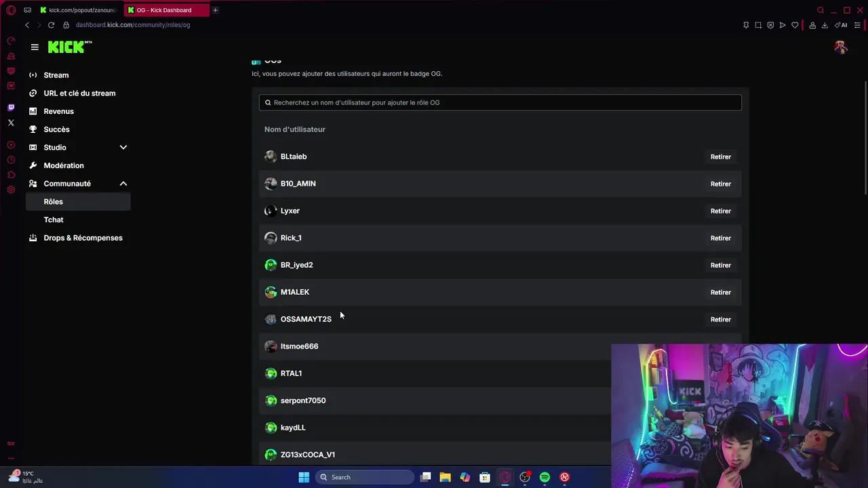Open a new browser tab

tap(215, 10)
